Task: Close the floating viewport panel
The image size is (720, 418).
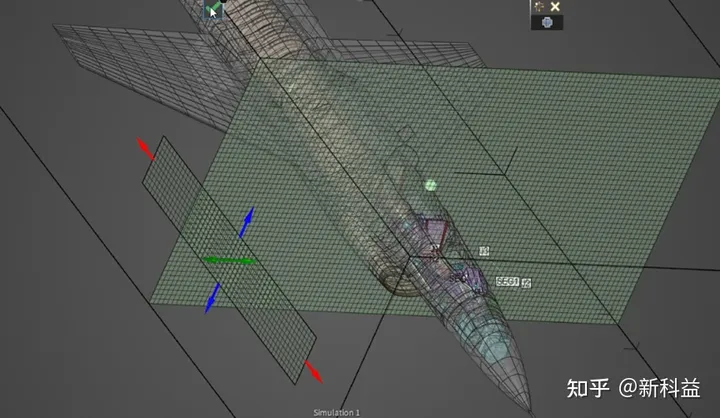Action: click(555, 6)
